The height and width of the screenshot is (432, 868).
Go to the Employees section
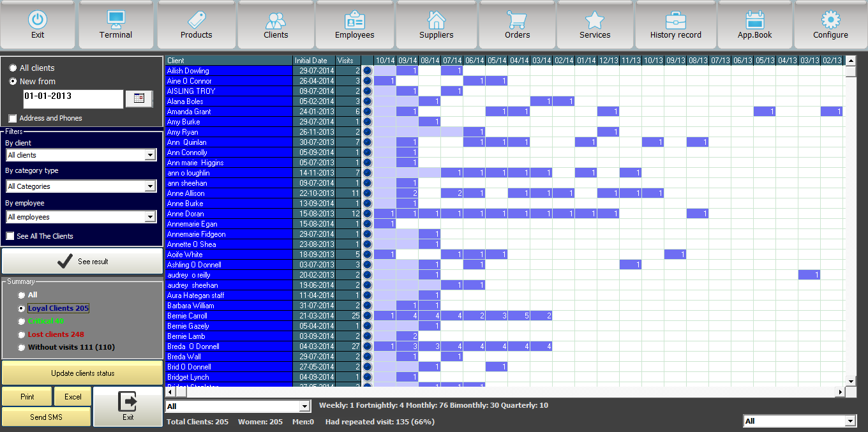point(354,25)
